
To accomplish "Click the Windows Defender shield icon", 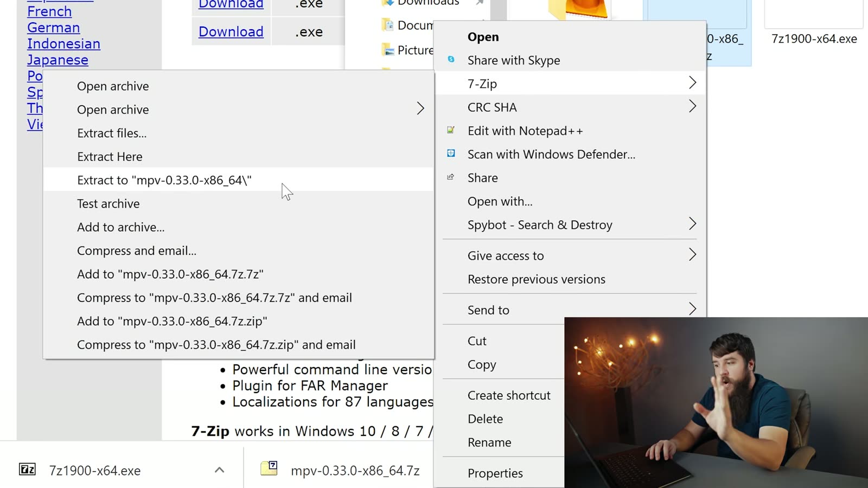I will (x=451, y=153).
